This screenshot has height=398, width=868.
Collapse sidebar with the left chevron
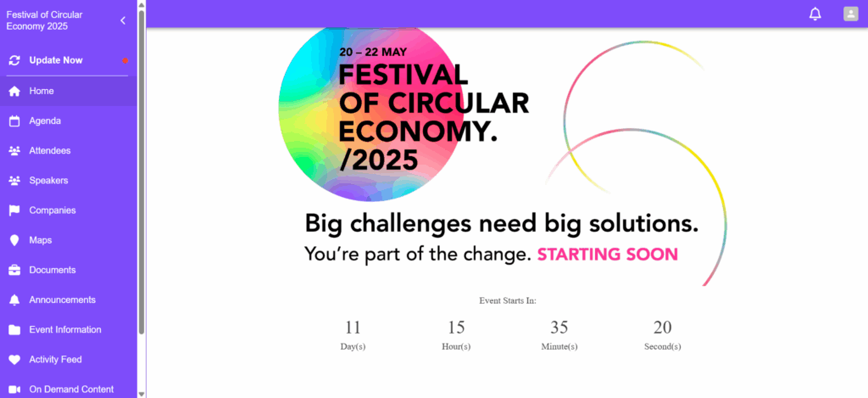[x=123, y=20]
